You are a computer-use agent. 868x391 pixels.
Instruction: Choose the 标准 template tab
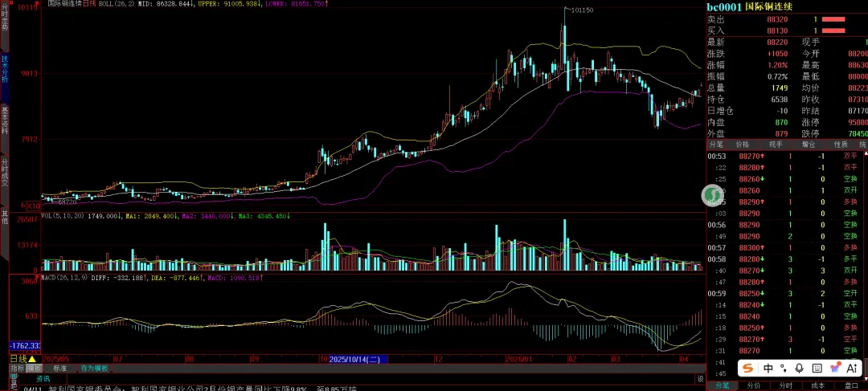tap(59, 368)
